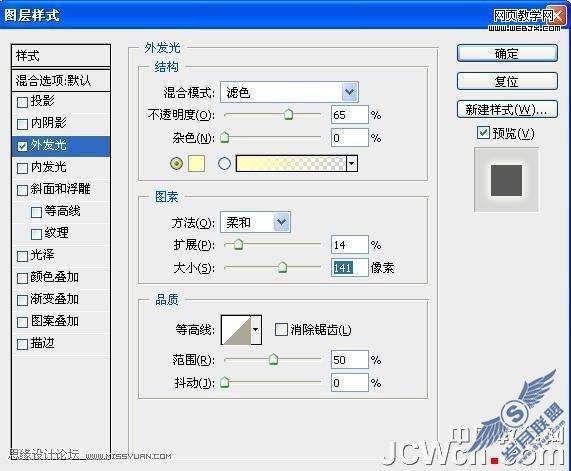
Task: Select 混合选项:默认 blending options row
Action: point(61,80)
